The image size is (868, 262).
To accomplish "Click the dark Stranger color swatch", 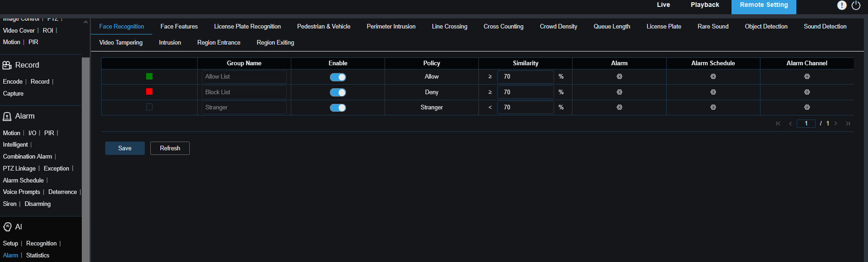I will tap(149, 107).
